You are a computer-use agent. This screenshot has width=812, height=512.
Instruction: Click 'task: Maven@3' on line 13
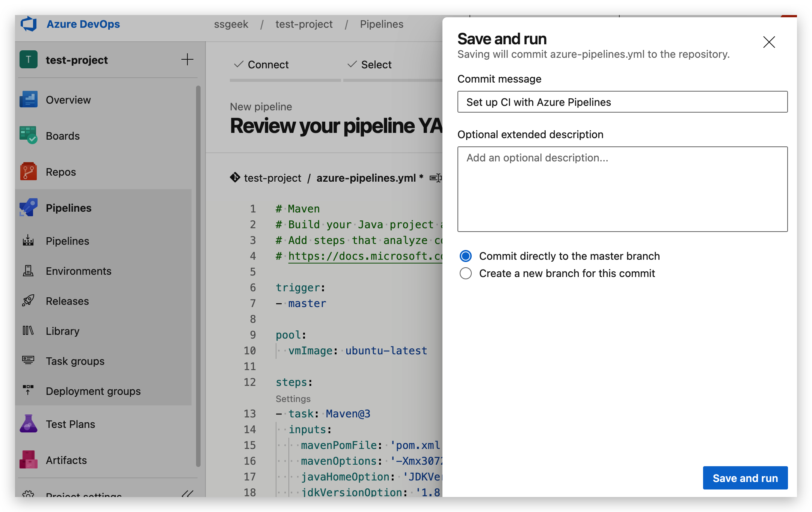pos(329,414)
